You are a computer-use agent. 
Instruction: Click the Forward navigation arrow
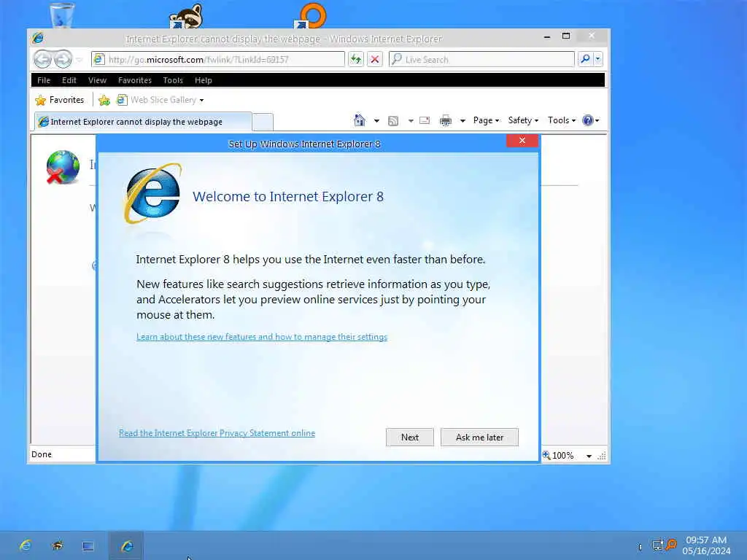[63, 60]
